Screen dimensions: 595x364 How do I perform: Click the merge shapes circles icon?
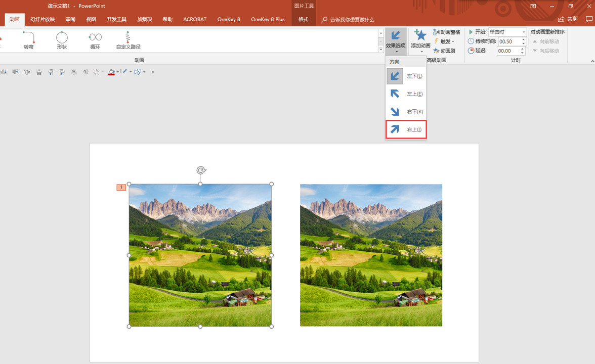point(96,72)
